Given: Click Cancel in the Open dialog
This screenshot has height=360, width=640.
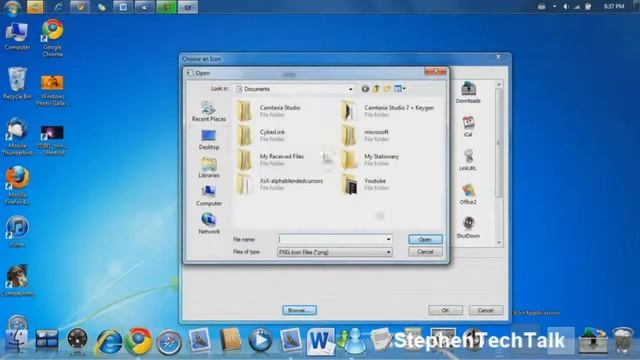Looking at the screenshot, I should (425, 252).
